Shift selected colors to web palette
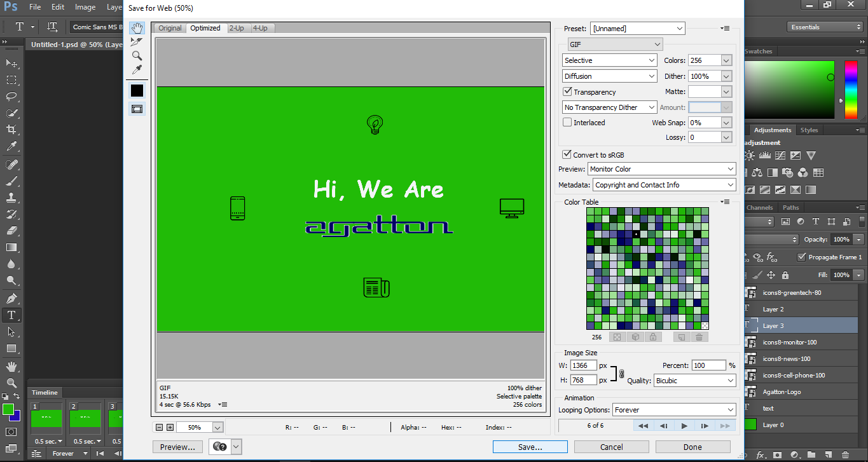This screenshot has height=462, width=868. (635, 337)
